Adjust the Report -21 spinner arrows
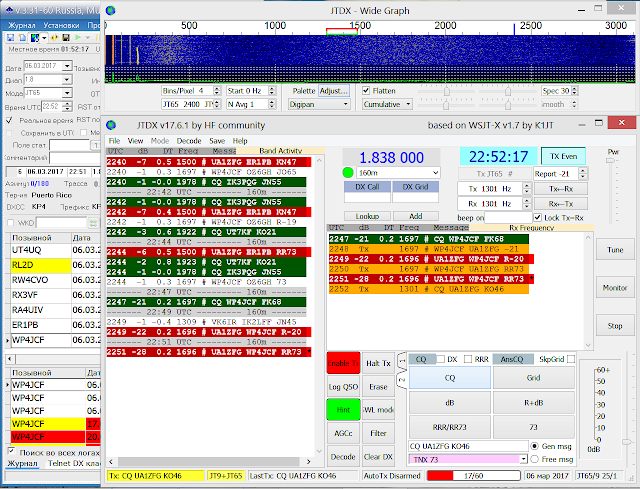This screenshot has height=489, width=640. click(x=583, y=173)
